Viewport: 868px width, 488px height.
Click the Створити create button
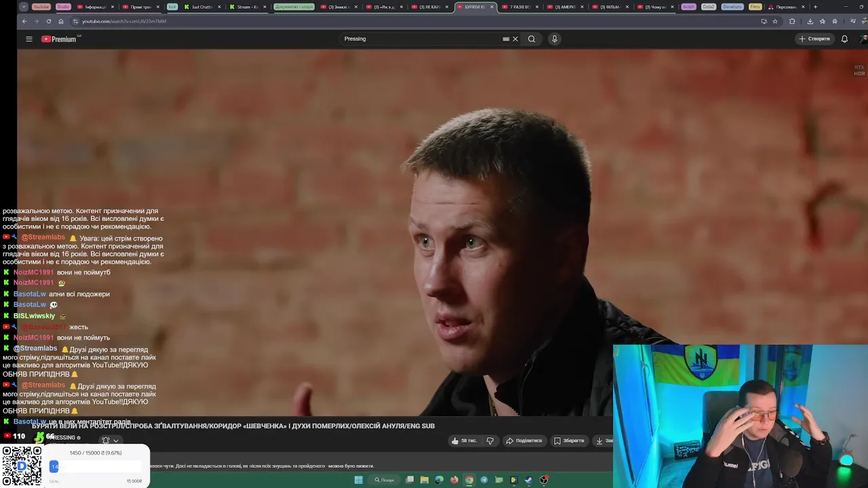pos(814,39)
